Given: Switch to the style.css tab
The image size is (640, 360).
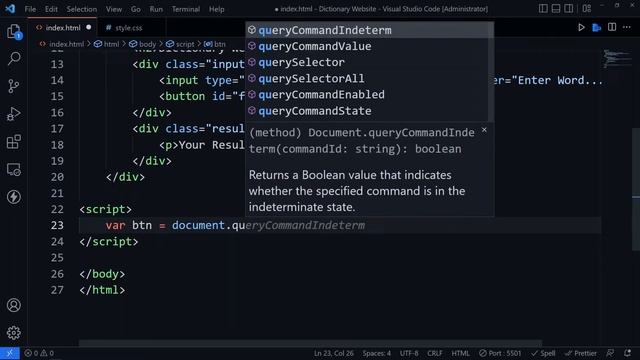Looking at the screenshot, I should (128, 28).
